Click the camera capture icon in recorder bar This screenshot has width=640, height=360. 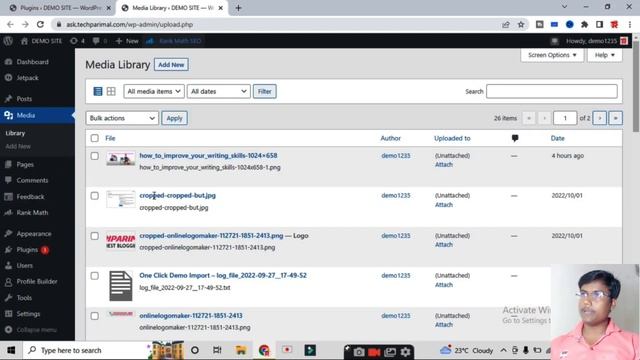tap(359, 352)
